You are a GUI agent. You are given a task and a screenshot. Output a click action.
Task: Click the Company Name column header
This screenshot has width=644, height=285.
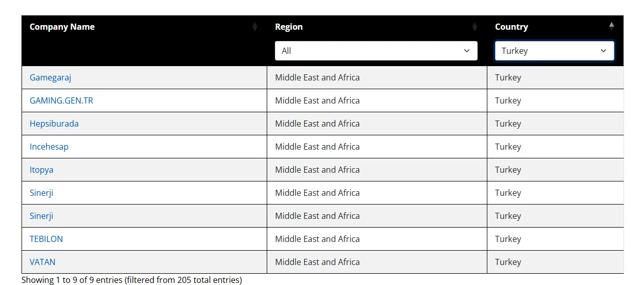click(x=62, y=27)
